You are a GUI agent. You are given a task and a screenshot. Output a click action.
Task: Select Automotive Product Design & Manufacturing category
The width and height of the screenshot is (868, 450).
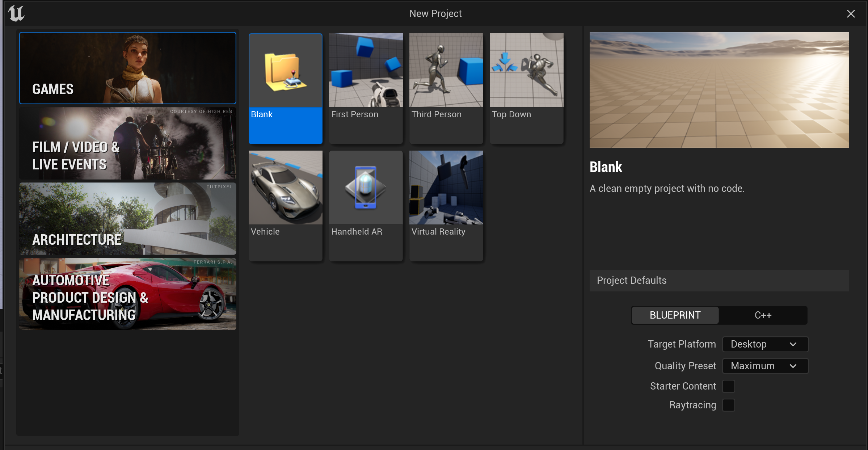pos(128,294)
